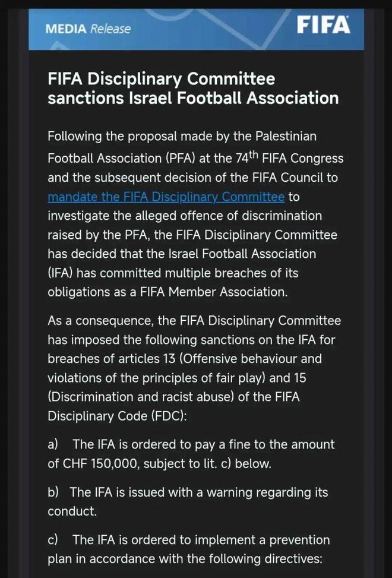
Task: Click sanction item a) about the fine
Action: point(191,454)
